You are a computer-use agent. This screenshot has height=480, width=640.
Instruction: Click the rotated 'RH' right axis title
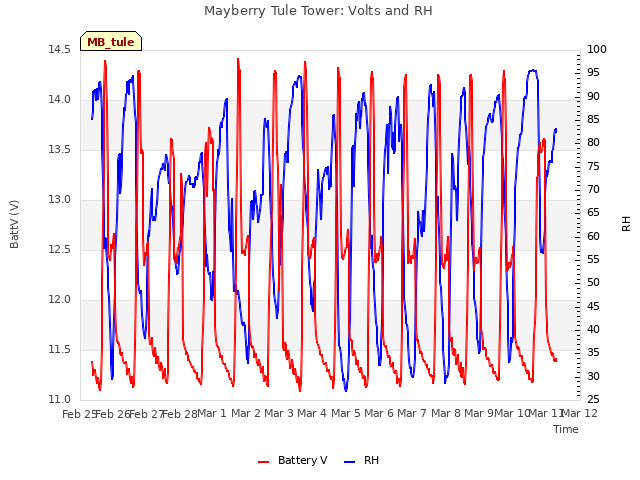point(626,224)
